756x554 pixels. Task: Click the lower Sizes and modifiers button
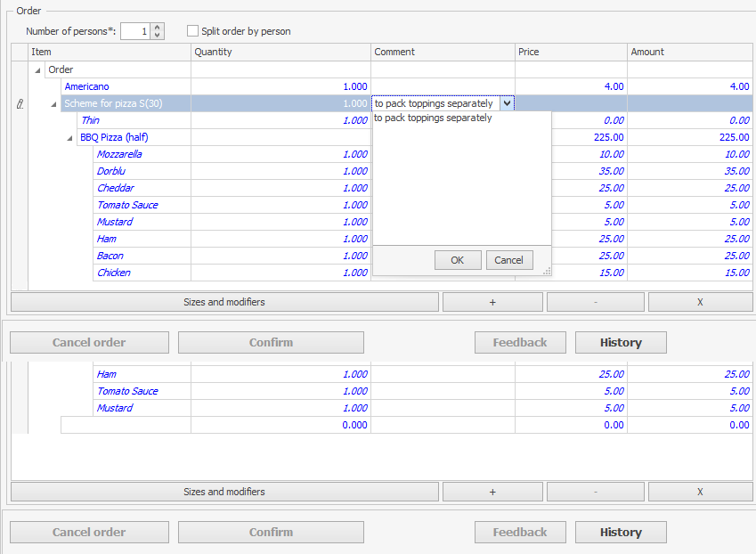click(224, 492)
